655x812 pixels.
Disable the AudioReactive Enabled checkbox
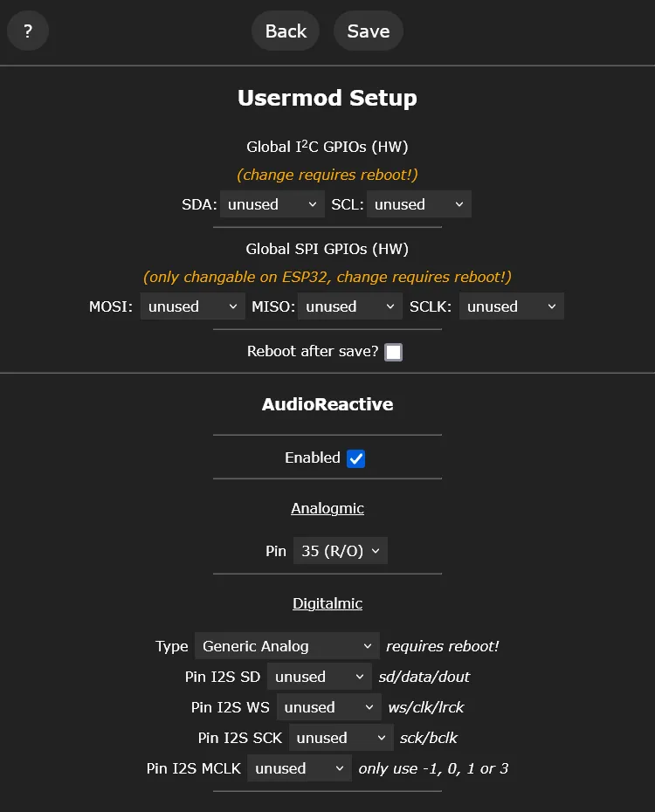pyautogui.click(x=355, y=458)
